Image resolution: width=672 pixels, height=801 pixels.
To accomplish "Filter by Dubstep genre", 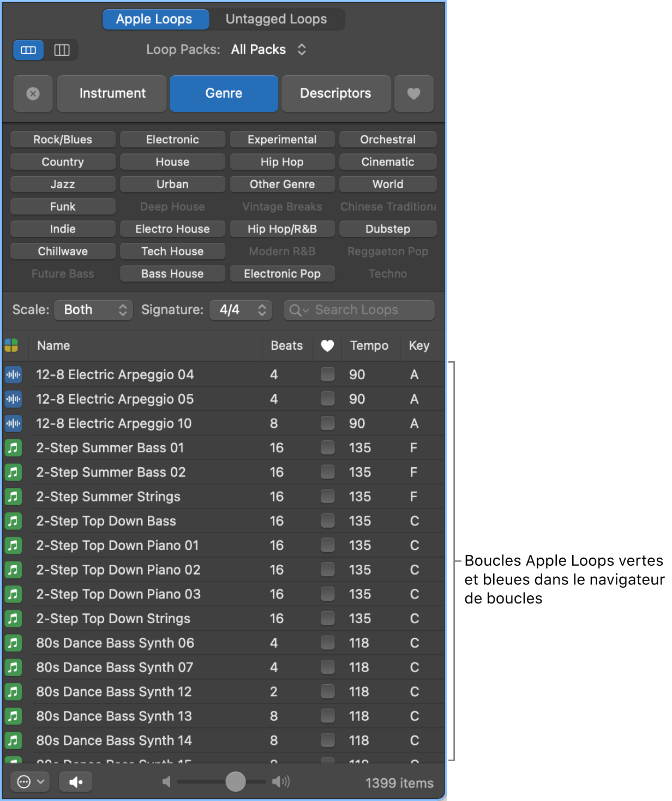I will (388, 229).
